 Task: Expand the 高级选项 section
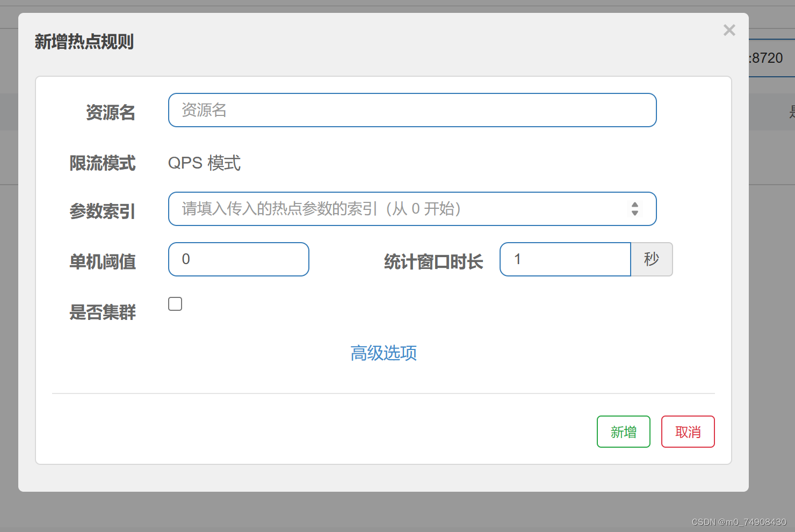tap(384, 353)
